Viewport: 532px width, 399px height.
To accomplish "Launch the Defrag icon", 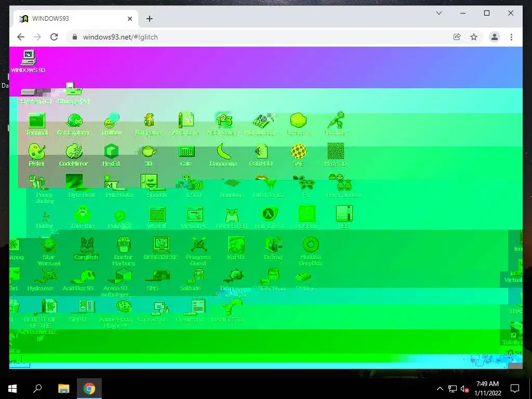I will coord(273,245).
